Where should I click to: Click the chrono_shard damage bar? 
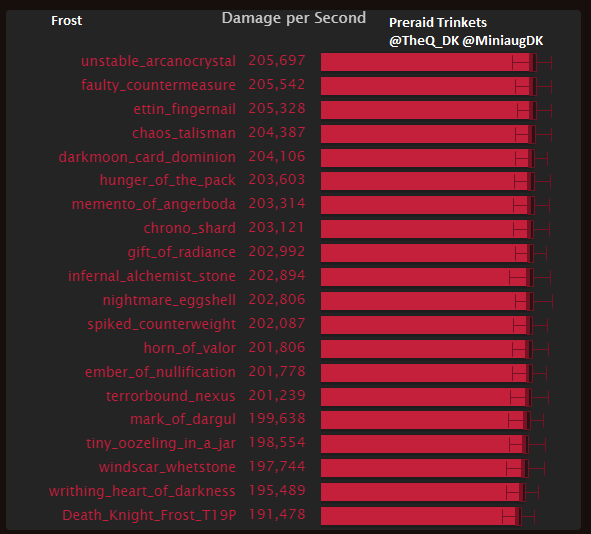pos(427,229)
